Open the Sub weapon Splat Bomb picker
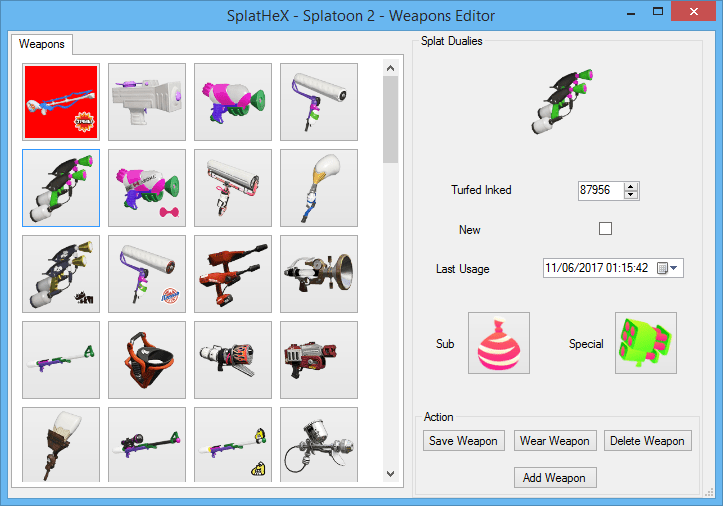The width and height of the screenshot is (723, 506). point(499,343)
